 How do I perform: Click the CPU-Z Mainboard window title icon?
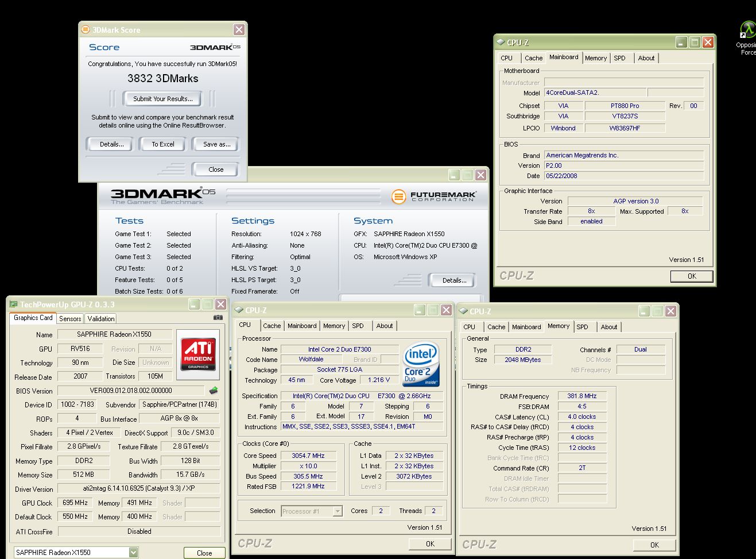coord(501,43)
